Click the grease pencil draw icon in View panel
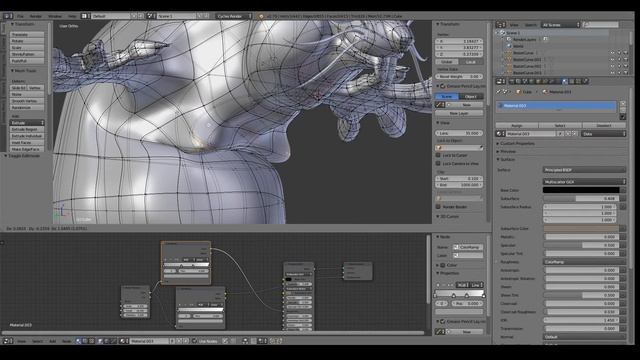640x360 pixels. click(440, 105)
